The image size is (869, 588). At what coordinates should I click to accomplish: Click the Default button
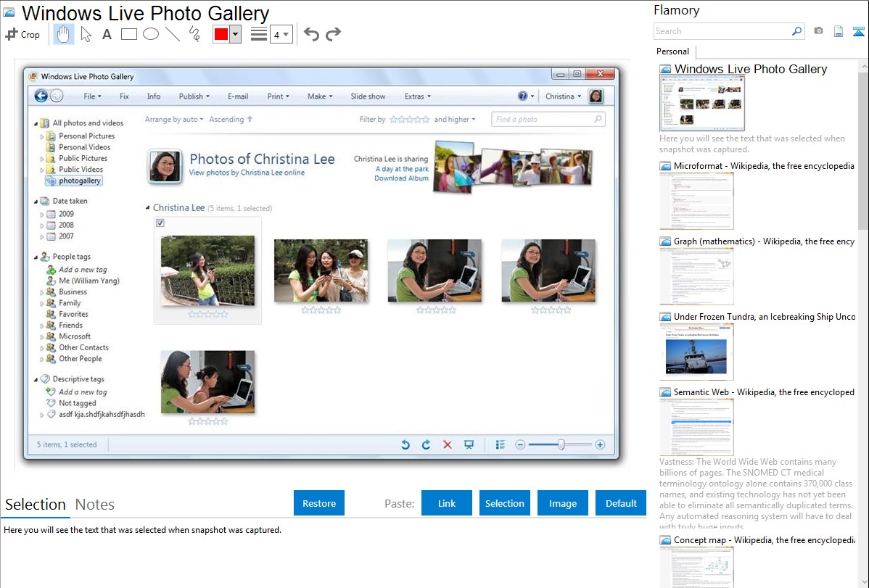pos(621,503)
